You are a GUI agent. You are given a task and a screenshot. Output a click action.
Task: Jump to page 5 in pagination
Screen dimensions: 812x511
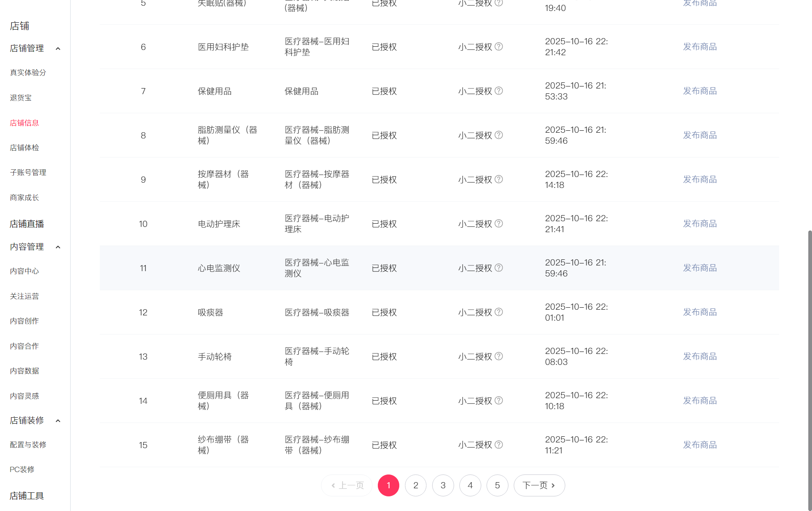coord(497,485)
